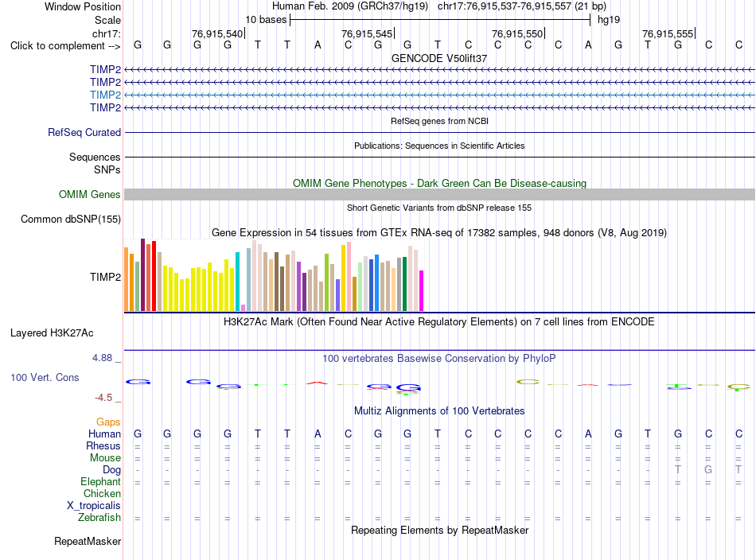Click the H3K27Ac Mark track title

tap(439, 322)
